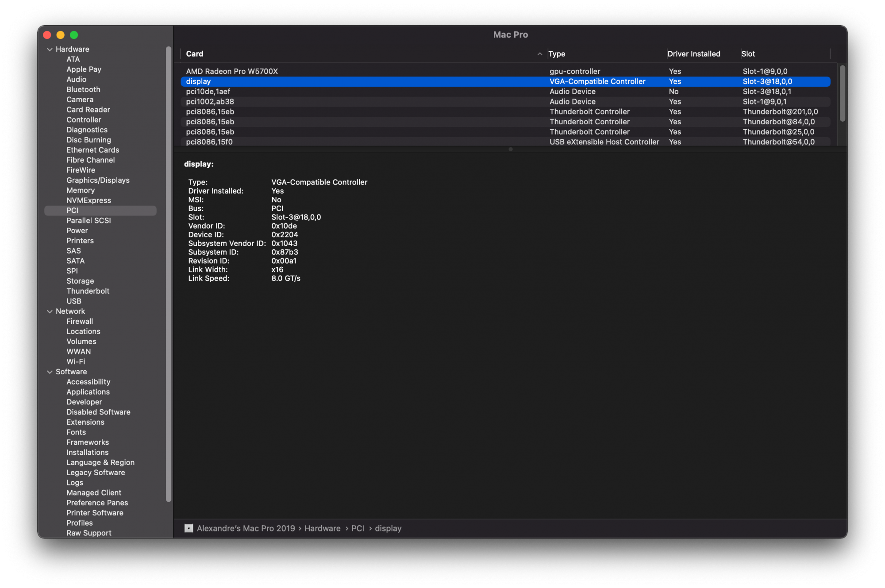Image resolution: width=885 pixels, height=588 pixels.
Task: Select the pci10de,1aef audio device row
Action: tap(208, 92)
